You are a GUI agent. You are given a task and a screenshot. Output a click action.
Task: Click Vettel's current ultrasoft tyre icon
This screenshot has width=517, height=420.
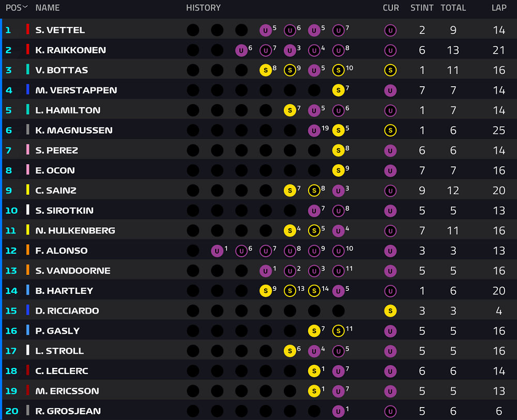[390, 30]
